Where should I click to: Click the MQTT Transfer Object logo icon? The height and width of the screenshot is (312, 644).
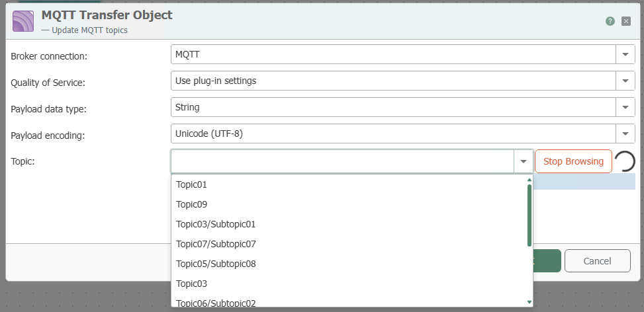tap(23, 21)
